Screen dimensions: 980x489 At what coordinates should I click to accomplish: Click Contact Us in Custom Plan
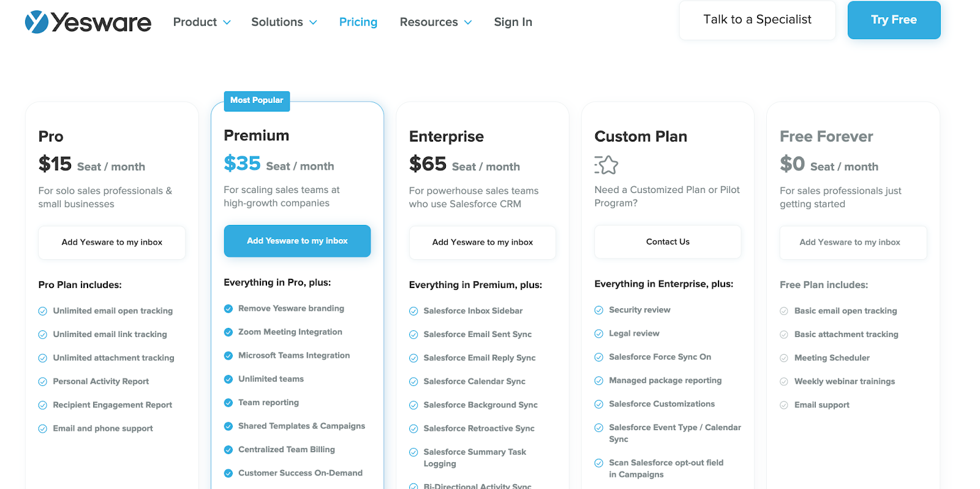click(668, 242)
